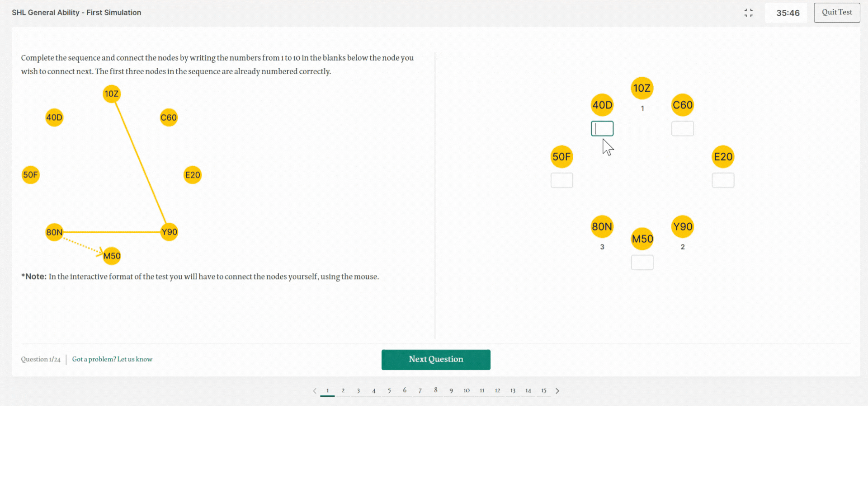Jump to question 2 in pagination
The width and height of the screenshot is (868, 488).
(343, 391)
